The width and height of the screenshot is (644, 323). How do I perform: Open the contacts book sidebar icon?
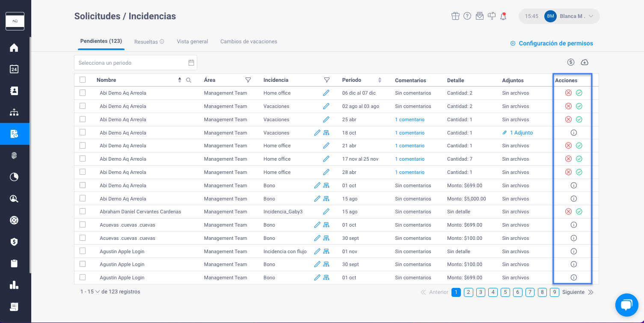(14, 91)
